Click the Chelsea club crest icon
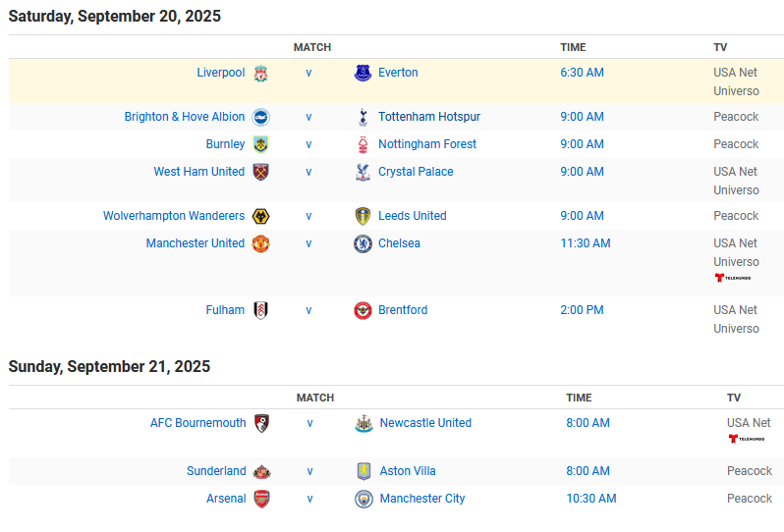Viewport: 784px width, 532px height. [x=363, y=243]
